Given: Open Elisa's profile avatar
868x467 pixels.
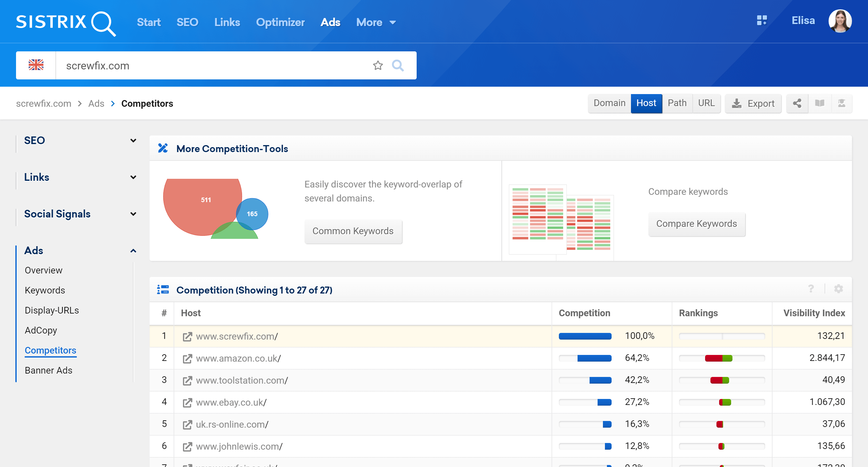Looking at the screenshot, I should point(840,21).
